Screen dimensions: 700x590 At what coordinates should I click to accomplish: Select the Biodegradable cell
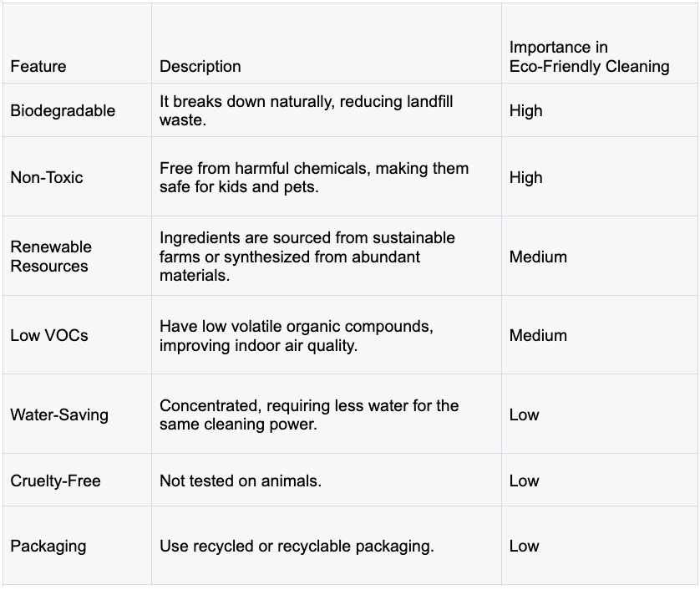(77, 109)
